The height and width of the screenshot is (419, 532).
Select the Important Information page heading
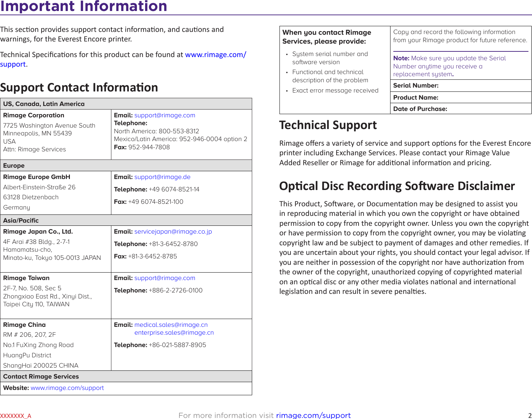point(84,6)
